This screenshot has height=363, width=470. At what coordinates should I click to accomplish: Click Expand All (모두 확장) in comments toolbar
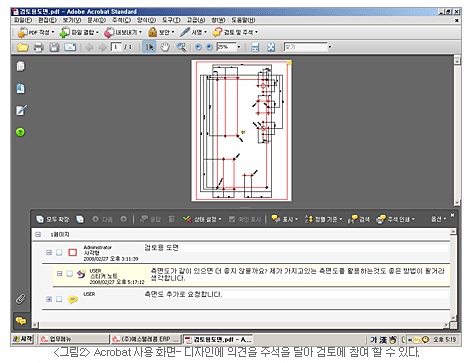coord(53,219)
